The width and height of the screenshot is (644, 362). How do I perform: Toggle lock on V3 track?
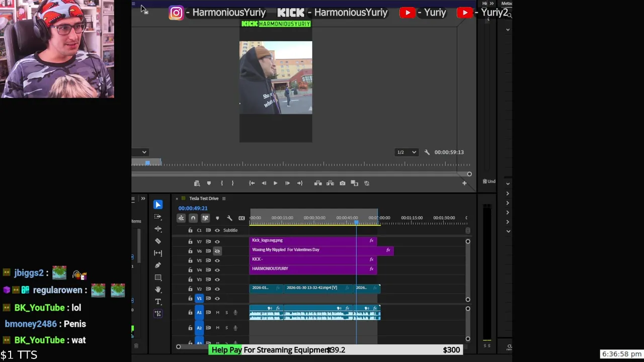tap(190, 280)
